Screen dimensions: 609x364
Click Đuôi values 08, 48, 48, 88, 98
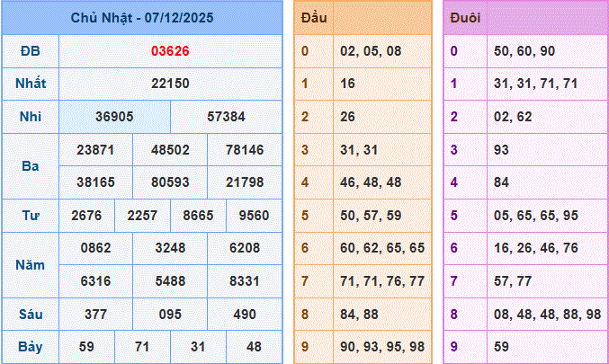(x=547, y=315)
